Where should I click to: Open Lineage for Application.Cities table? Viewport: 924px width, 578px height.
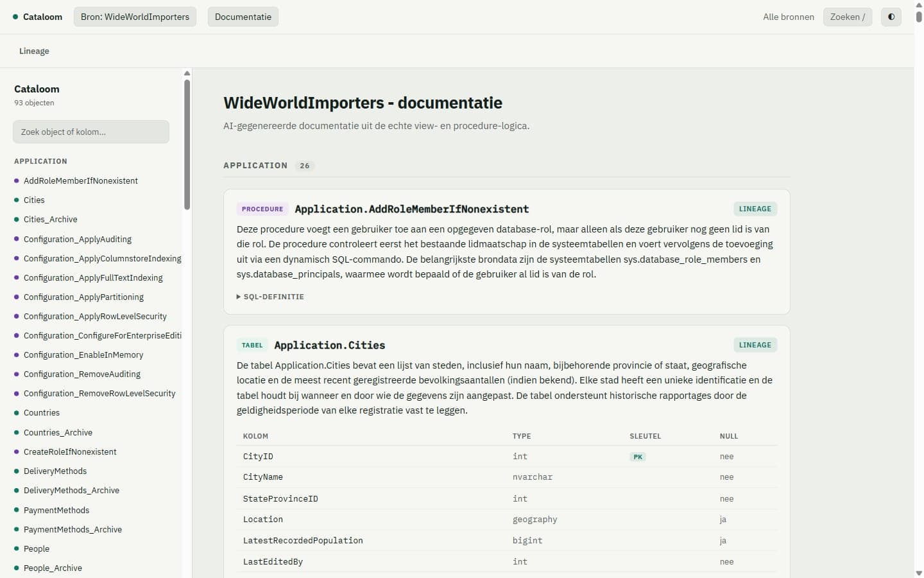click(755, 345)
